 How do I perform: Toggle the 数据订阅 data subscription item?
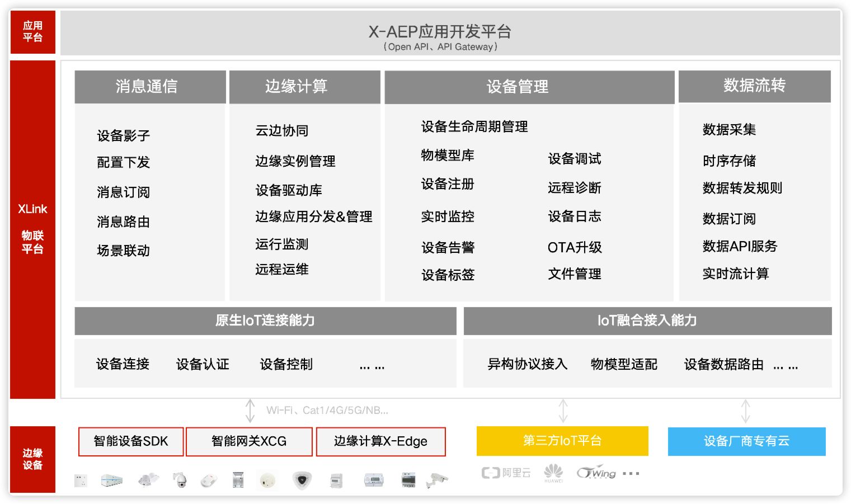pyautogui.click(x=729, y=219)
